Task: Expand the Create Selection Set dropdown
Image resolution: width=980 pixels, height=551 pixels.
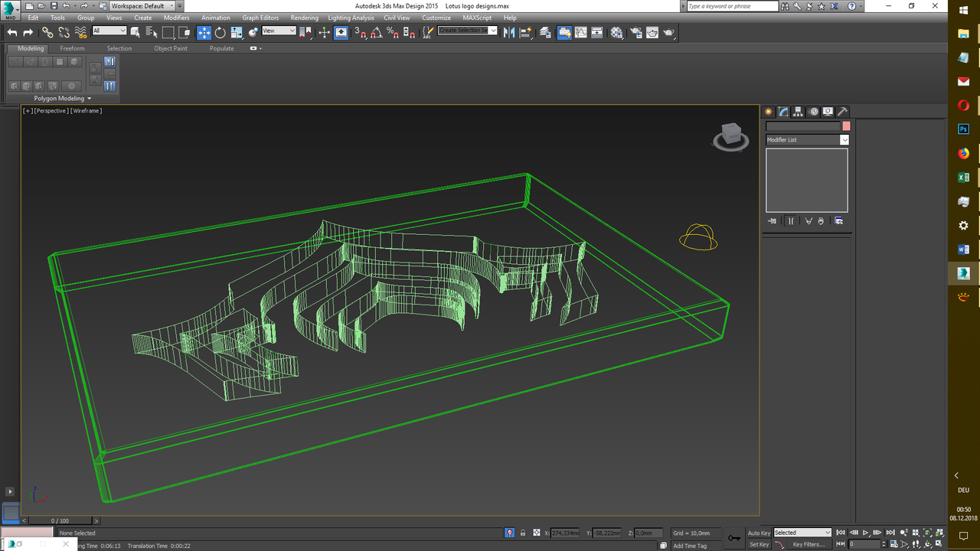Action: (x=493, y=31)
